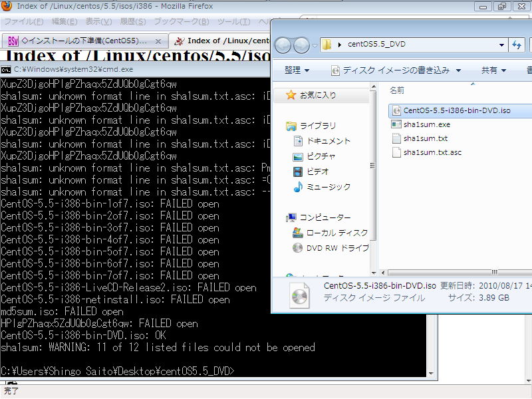532x399 pixels.
Task: Open the 共有 dropdown in Explorer
Action: pyautogui.click(x=493, y=70)
